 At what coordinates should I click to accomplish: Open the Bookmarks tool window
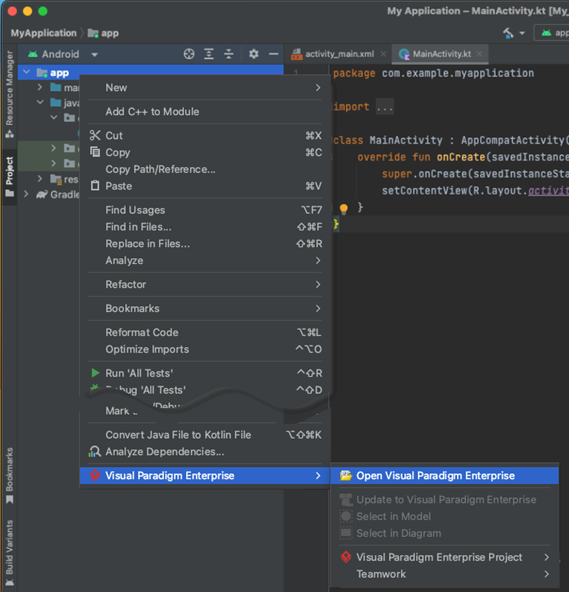(x=9, y=475)
